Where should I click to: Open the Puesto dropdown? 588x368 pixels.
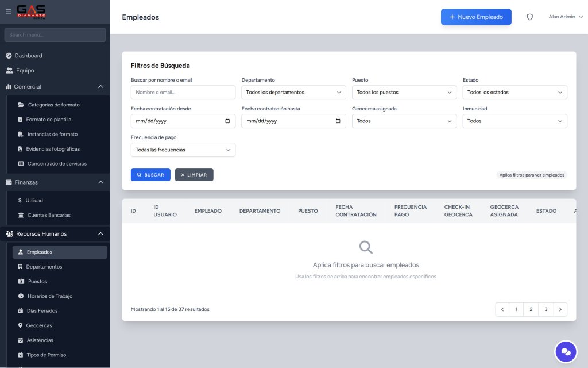pyautogui.click(x=404, y=93)
